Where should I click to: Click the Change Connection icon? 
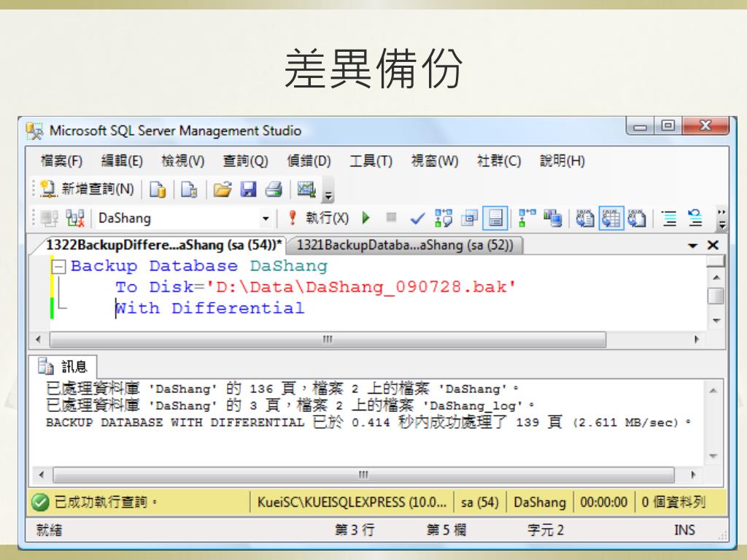tap(75, 219)
